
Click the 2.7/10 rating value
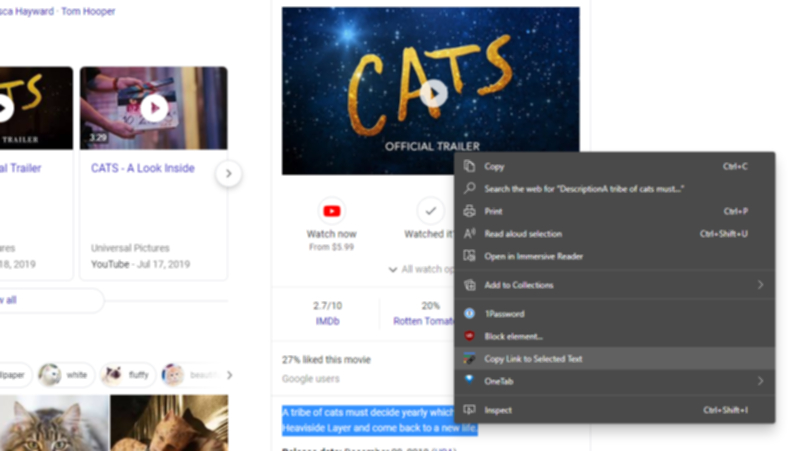pyautogui.click(x=328, y=306)
